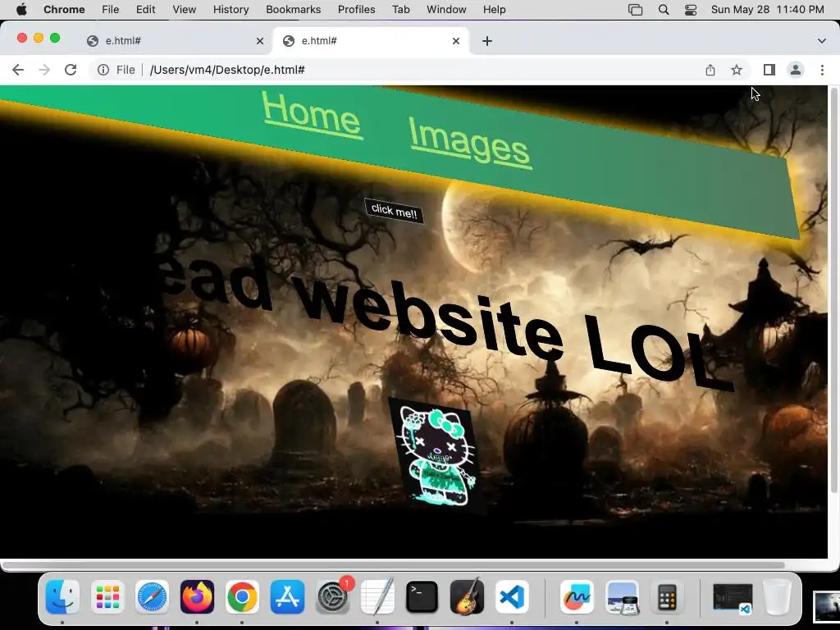840x630 pixels.
Task: Open the Window menu
Action: coord(446,10)
